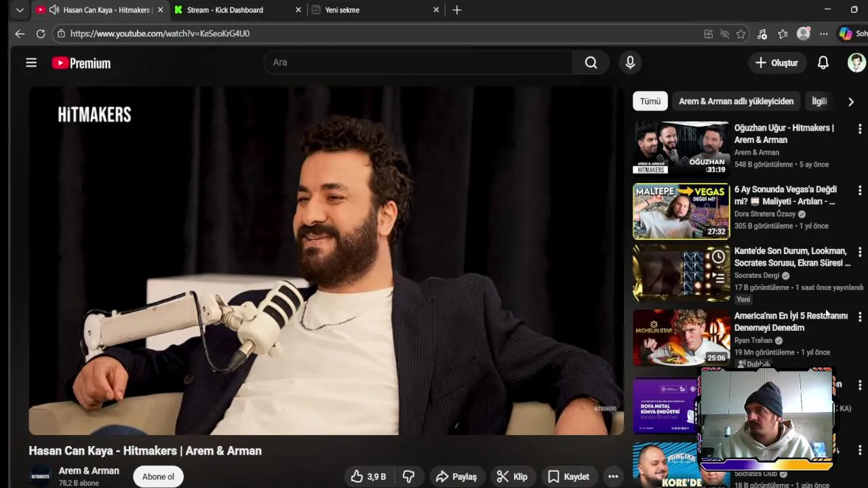Open more actions ellipsis below video
The width and height of the screenshot is (868, 488).
point(613,476)
